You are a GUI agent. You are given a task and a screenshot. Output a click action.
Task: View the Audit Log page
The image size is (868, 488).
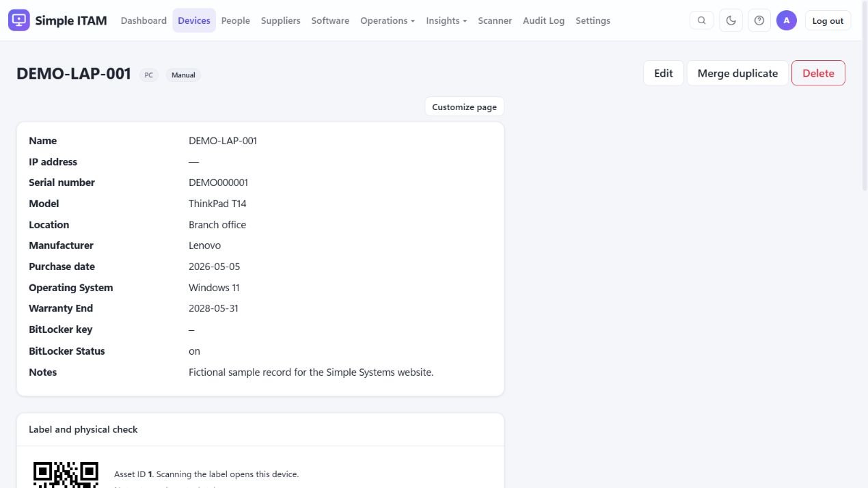[544, 21]
